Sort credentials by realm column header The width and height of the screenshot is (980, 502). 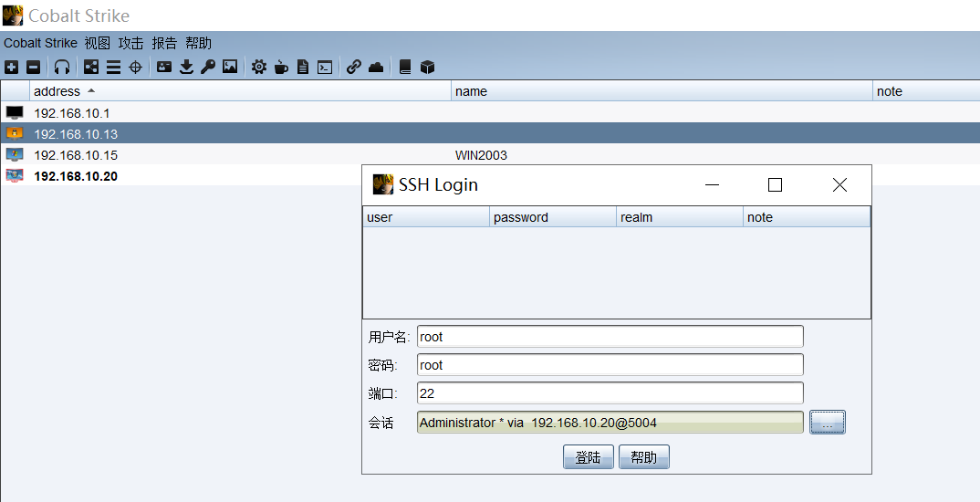tap(680, 217)
